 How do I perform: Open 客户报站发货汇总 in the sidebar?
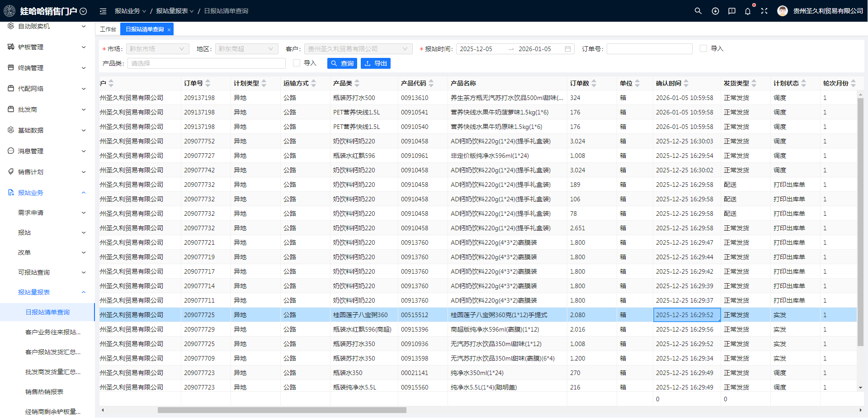53,352
